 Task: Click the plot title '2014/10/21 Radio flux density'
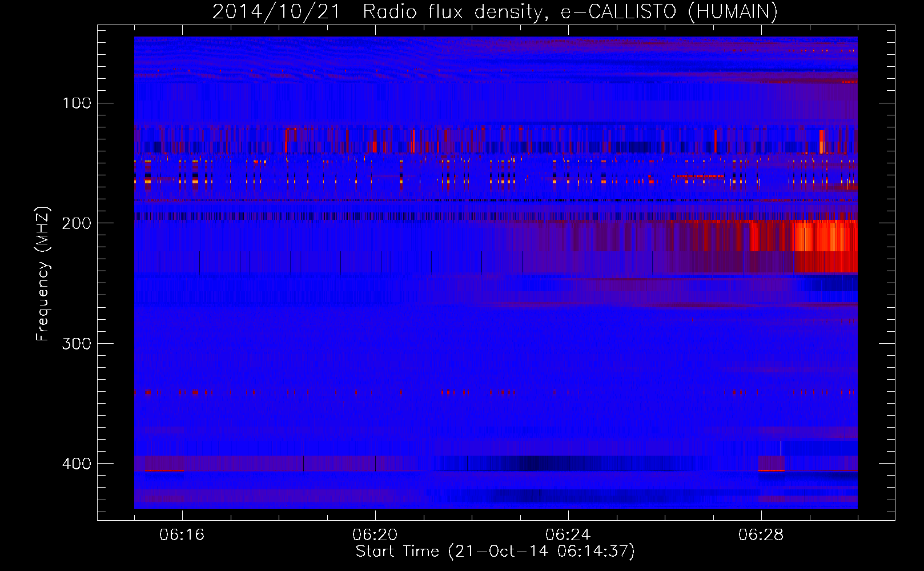pos(495,11)
